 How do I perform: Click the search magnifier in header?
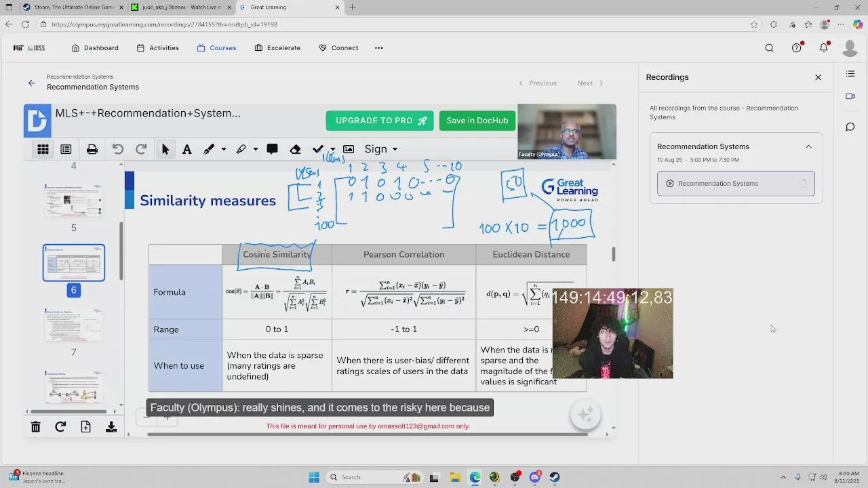pos(769,48)
